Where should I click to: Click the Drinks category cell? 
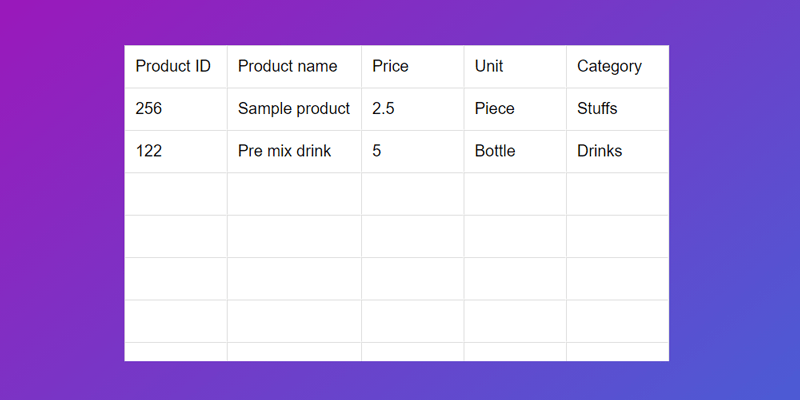617,151
